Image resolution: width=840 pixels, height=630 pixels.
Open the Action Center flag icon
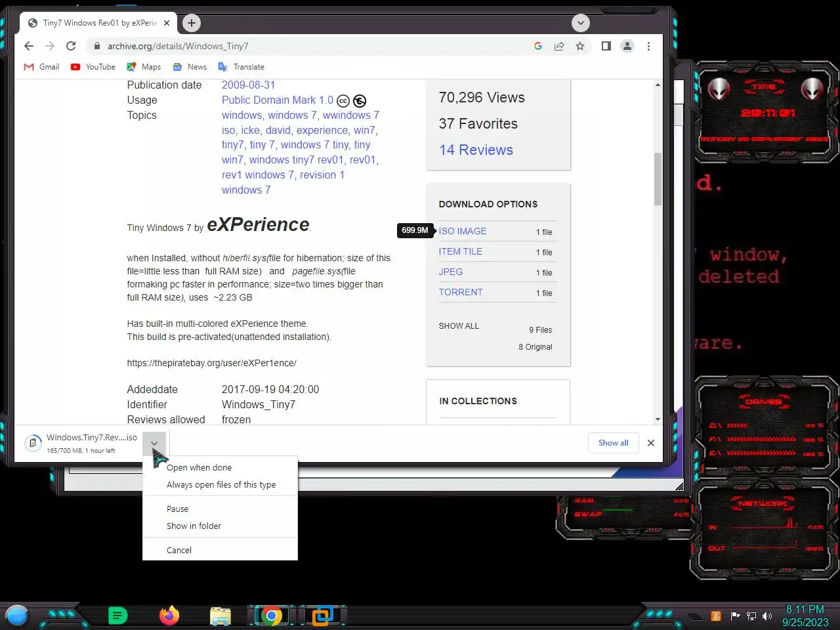735,616
